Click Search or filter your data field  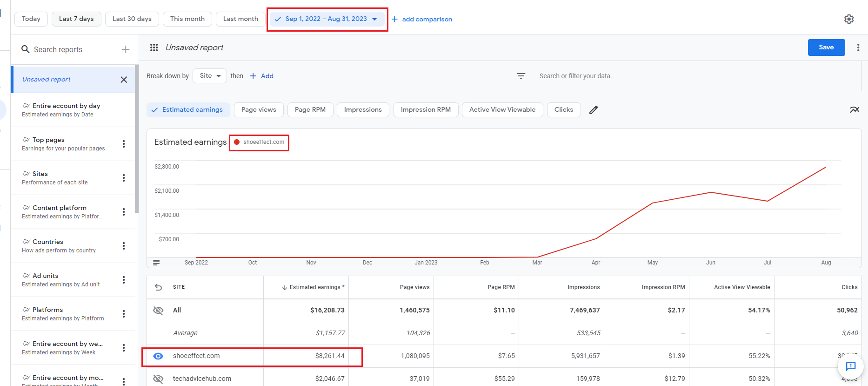[574, 76]
